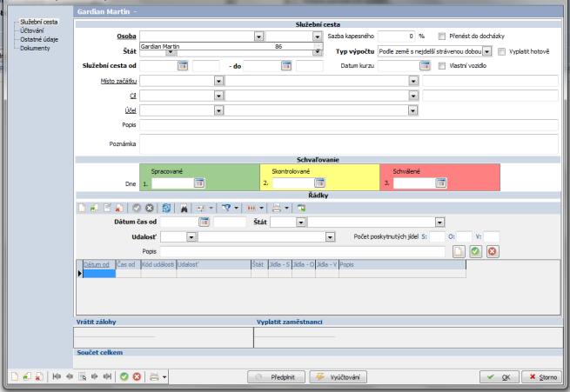Open calendar for Služební cesta od date

(183, 66)
